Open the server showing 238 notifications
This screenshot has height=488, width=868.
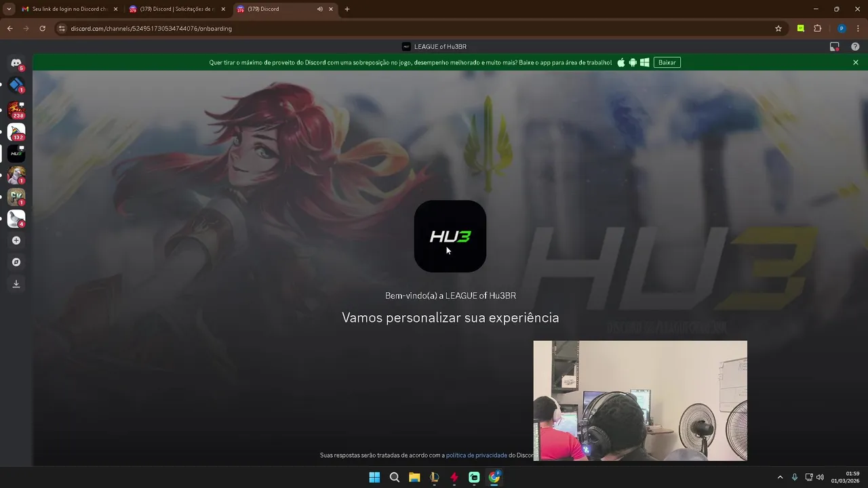pyautogui.click(x=16, y=109)
